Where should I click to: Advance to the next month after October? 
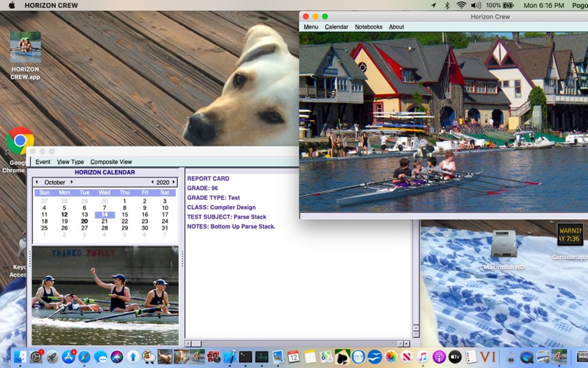[71, 182]
